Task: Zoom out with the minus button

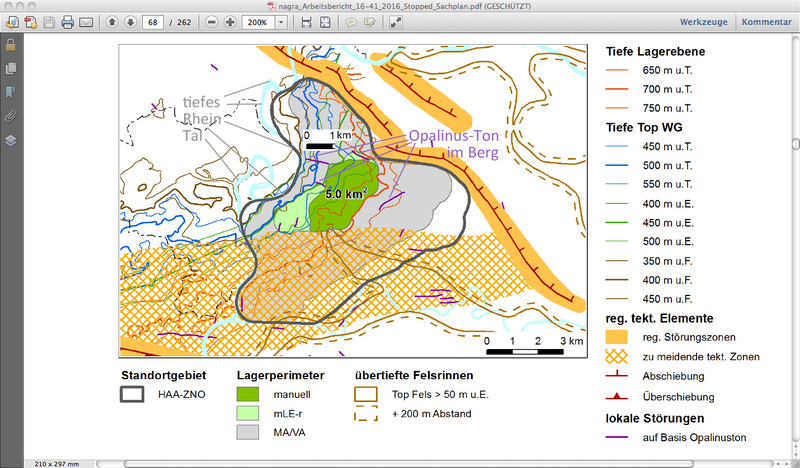Action: 211,22
